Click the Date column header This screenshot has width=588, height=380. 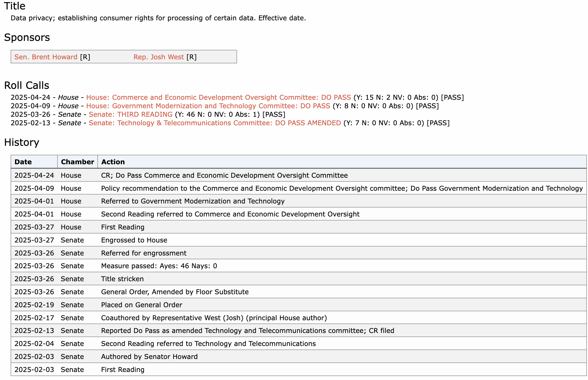(23, 162)
